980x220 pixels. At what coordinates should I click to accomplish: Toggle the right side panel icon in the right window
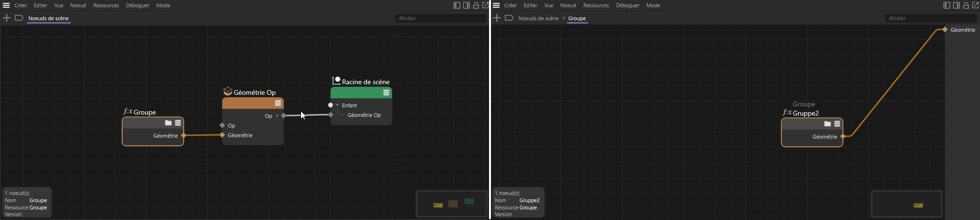tap(956, 5)
